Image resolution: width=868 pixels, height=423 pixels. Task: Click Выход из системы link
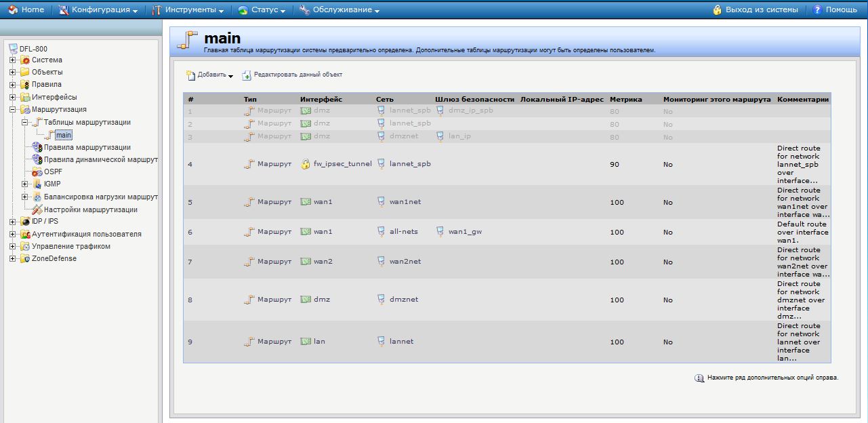756,10
